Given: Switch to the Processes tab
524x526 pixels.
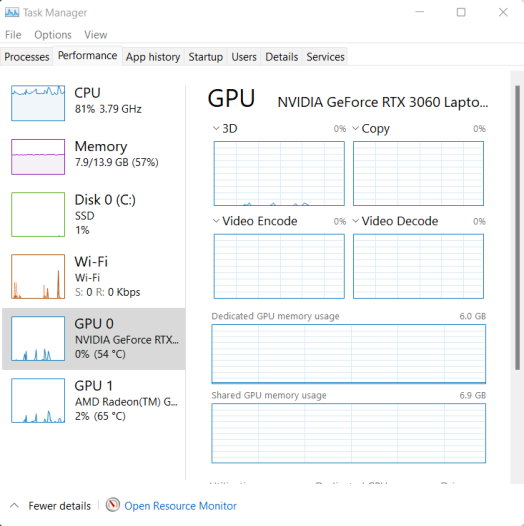Looking at the screenshot, I should coord(27,57).
